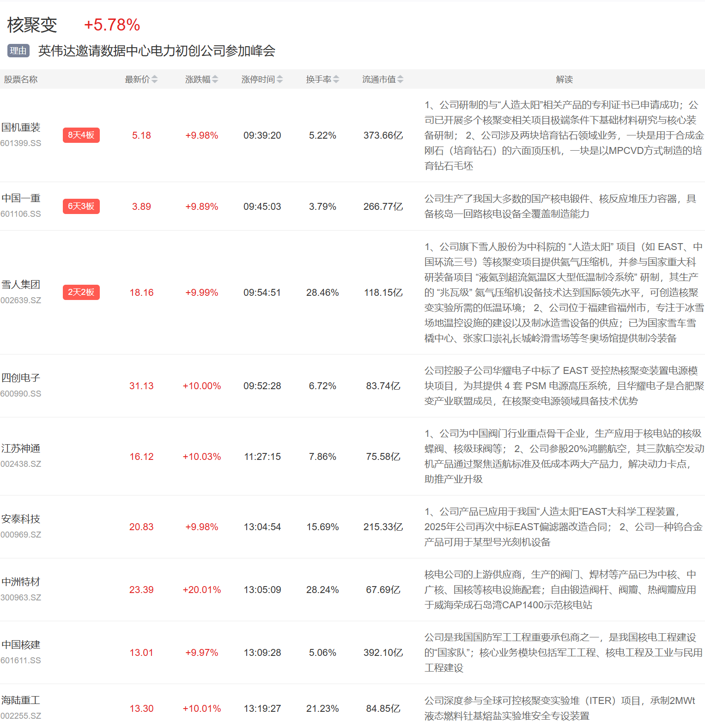Open the 国机重装 stock page

pyautogui.click(x=21, y=128)
